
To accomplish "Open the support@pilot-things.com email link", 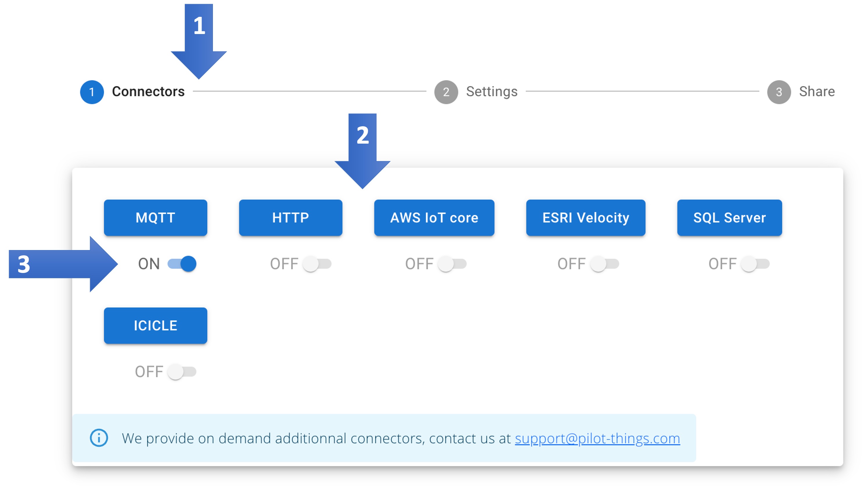I will coord(597,438).
